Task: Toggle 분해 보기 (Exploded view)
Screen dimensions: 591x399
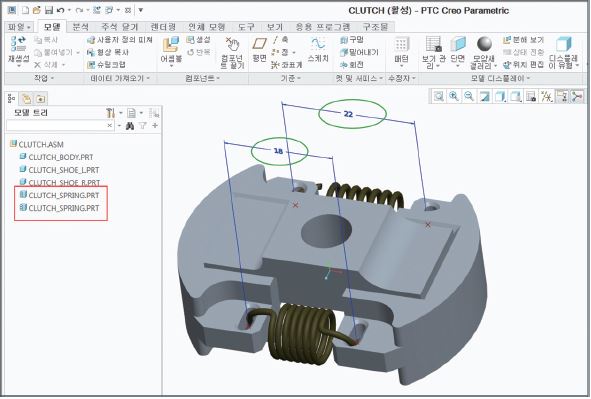Action: (524, 40)
